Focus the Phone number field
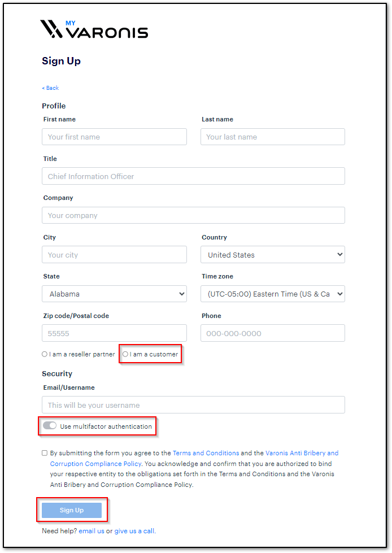 (x=272, y=333)
